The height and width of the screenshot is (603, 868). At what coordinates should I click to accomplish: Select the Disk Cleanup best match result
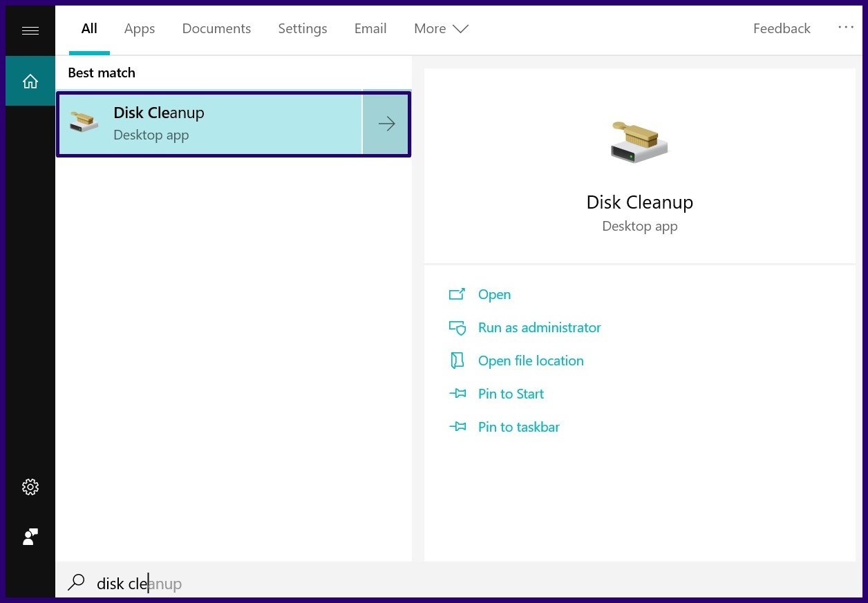210,124
